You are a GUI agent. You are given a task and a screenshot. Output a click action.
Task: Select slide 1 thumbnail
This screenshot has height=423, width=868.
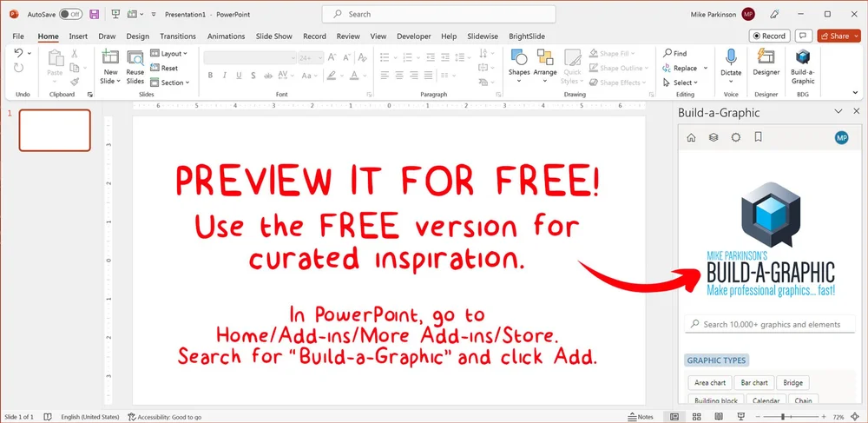(x=55, y=130)
